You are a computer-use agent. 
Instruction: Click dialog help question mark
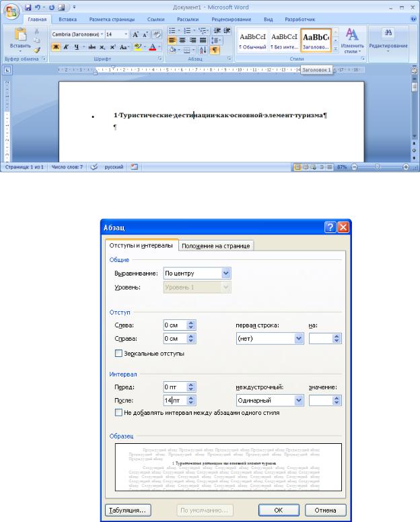tap(330, 228)
